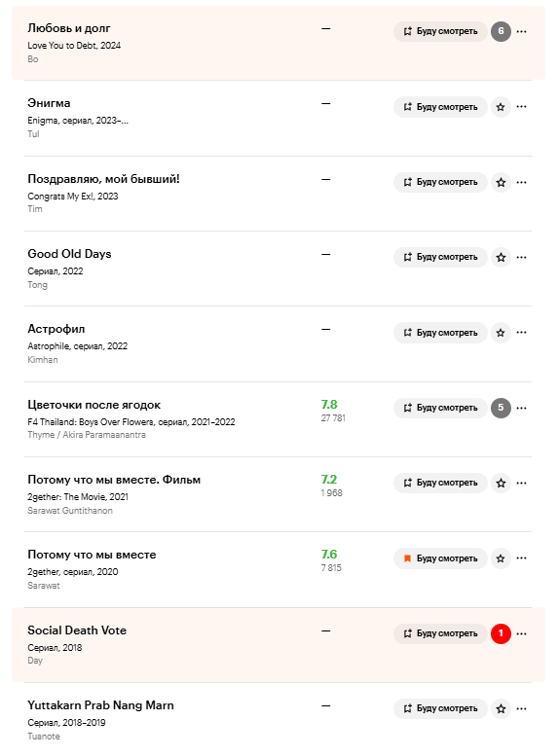Click the star rating icon for Good Old Days
This screenshot has width=558, height=756.
click(x=501, y=257)
